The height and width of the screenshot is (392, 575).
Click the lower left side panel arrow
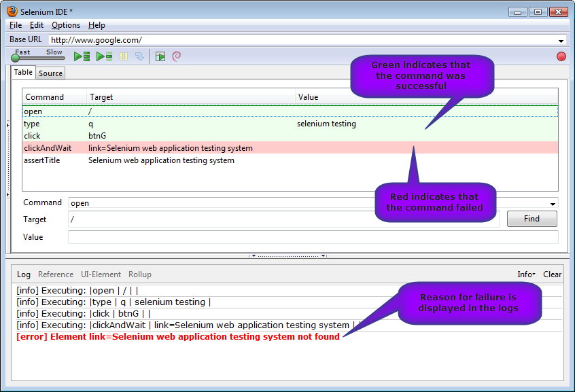coord(7,195)
